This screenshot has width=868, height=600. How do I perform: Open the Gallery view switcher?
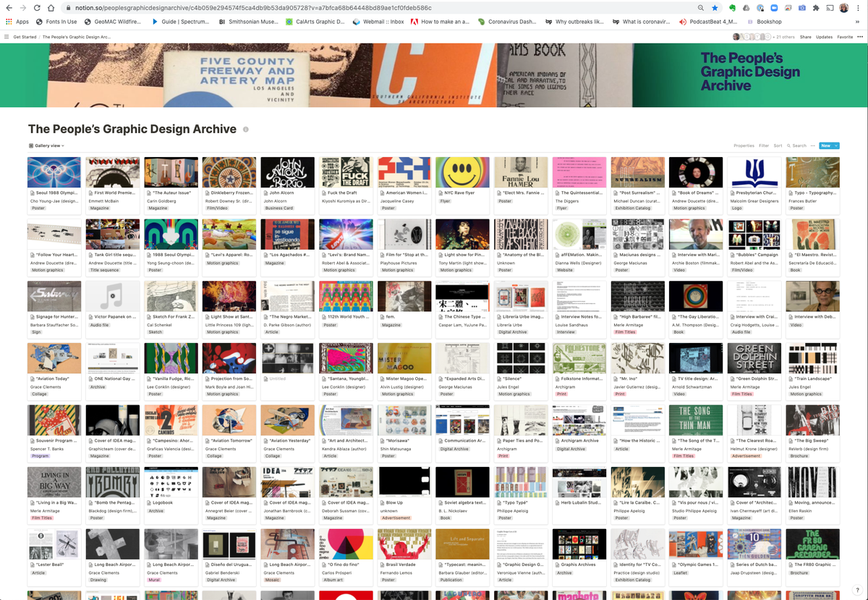tap(46, 145)
